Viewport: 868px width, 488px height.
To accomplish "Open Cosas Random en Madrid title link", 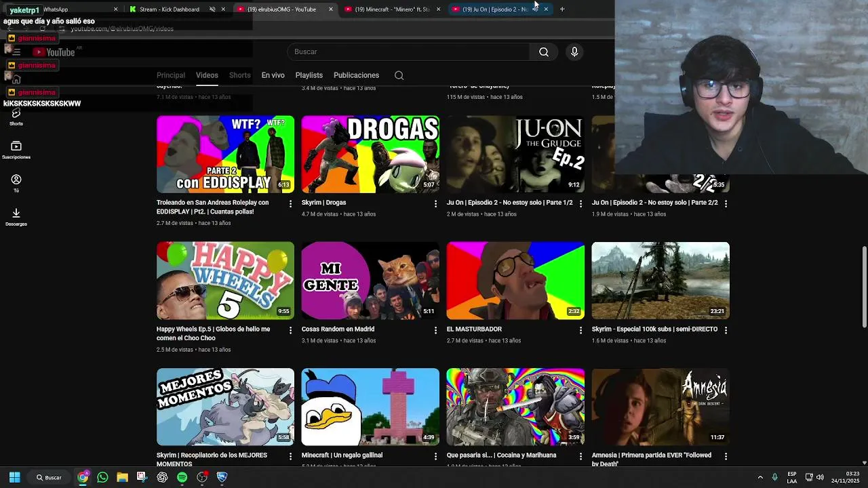I will coord(338,329).
